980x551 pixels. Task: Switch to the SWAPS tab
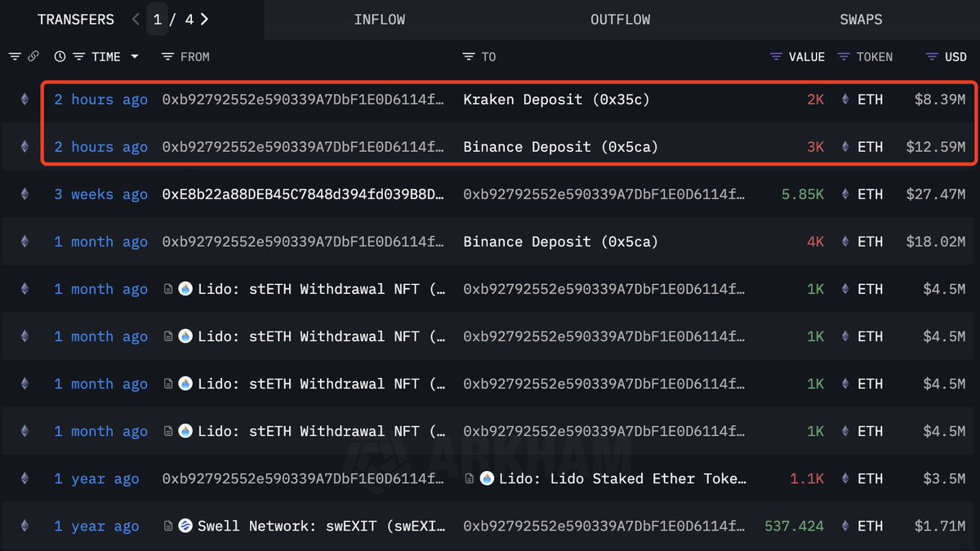(x=861, y=19)
